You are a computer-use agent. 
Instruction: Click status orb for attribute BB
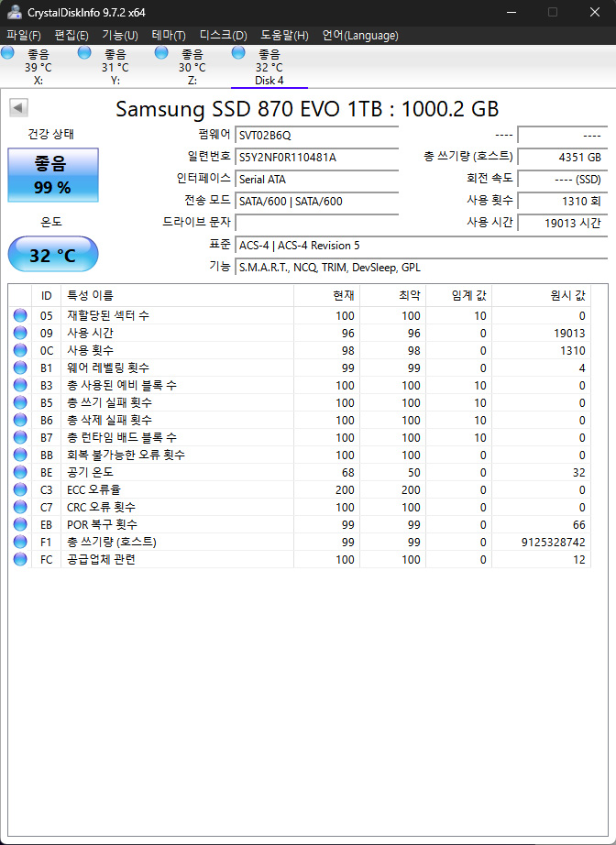tap(20, 455)
